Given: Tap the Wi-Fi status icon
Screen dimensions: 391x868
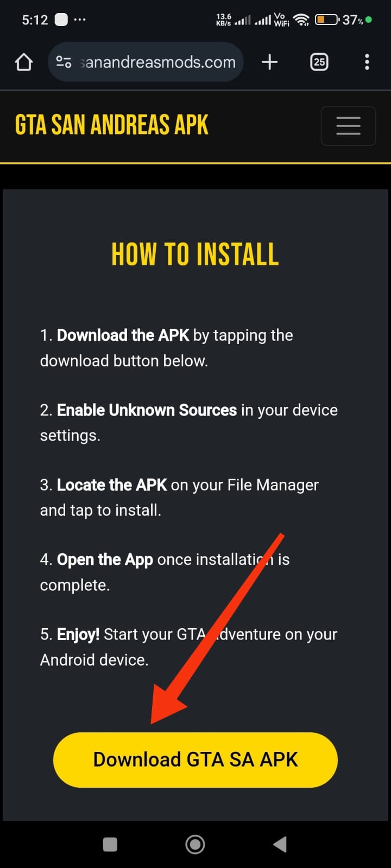Looking at the screenshot, I should coord(301,20).
